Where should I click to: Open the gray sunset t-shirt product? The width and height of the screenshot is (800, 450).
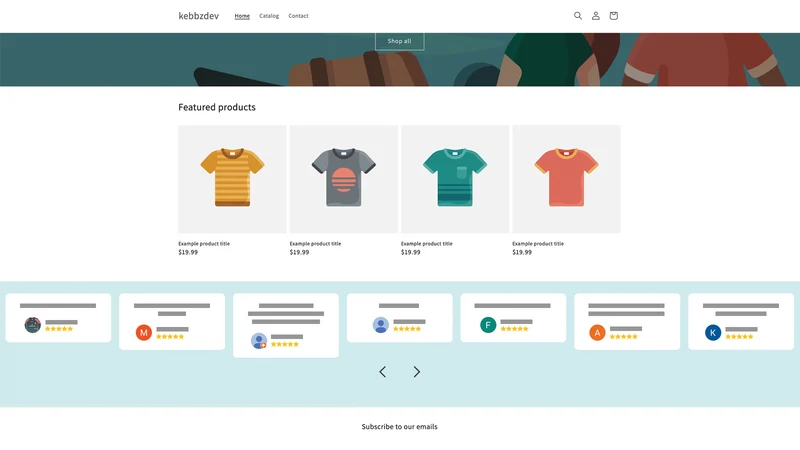tap(344, 179)
